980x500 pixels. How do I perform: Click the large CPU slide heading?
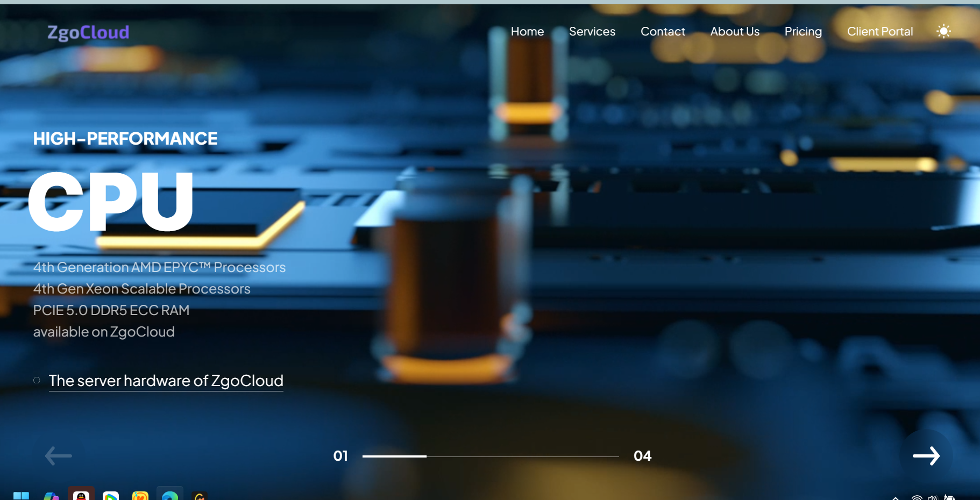111,201
